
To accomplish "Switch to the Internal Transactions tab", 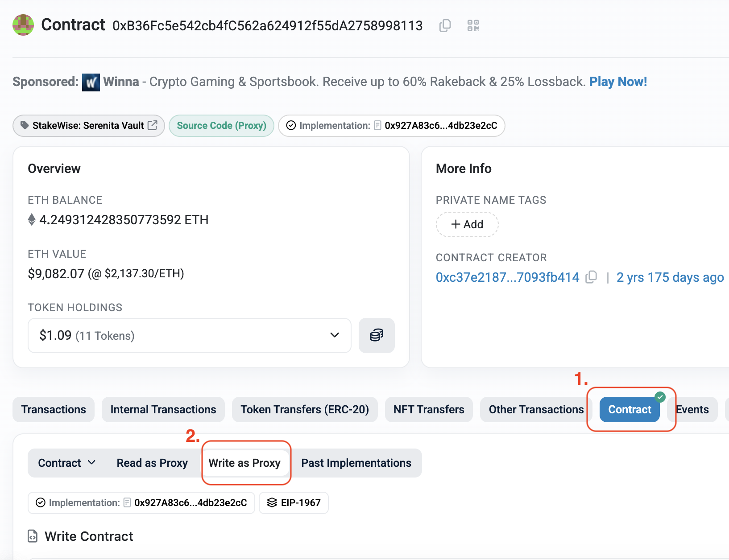I will coord(163,409).
